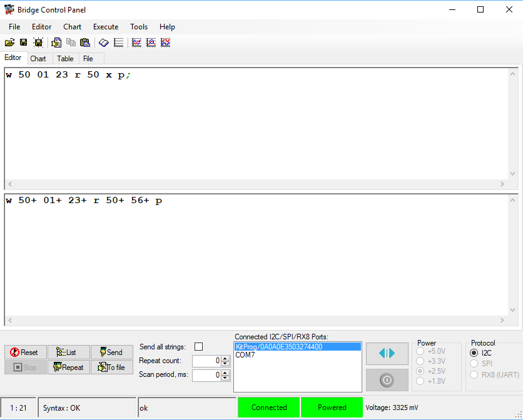Select the +3.3V power option
This screenshot has width=523, height=420.
tap(420, 361)
